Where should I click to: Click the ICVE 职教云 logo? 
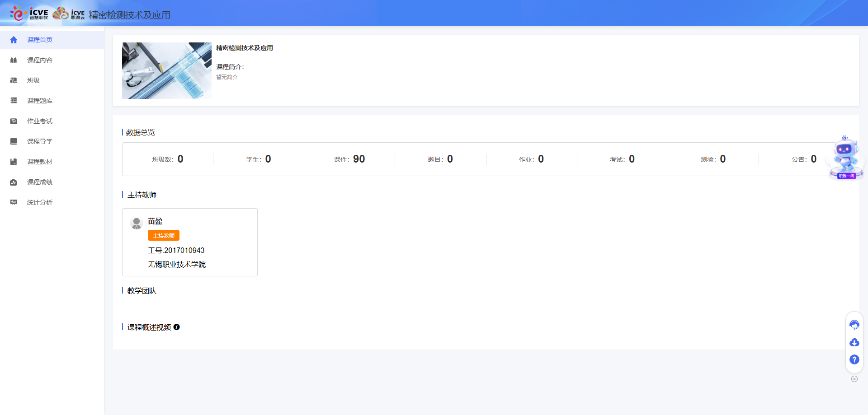[69, 14]
